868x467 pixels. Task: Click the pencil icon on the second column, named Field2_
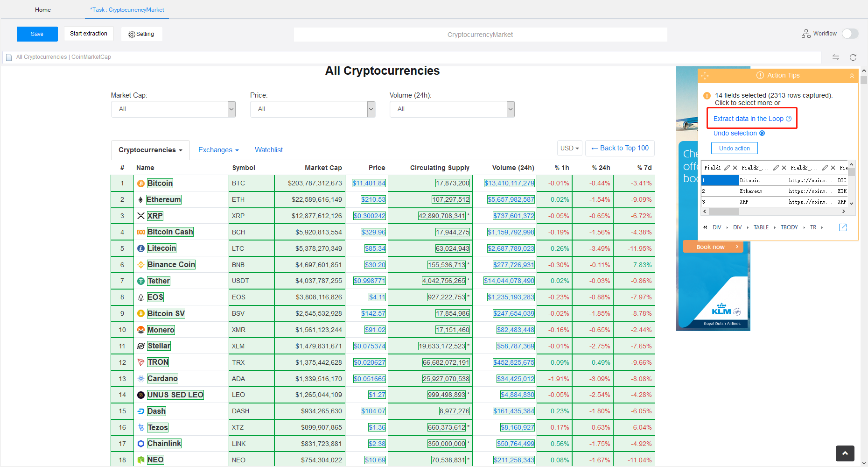point(776,168)
